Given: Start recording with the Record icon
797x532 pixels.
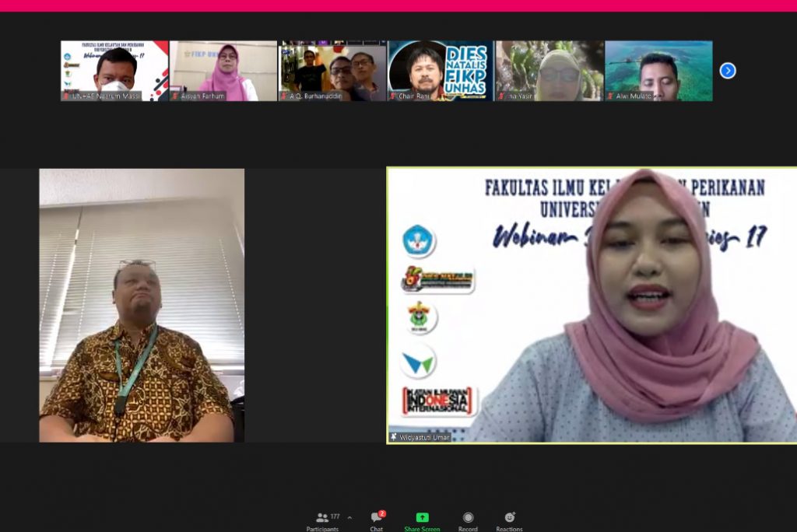Looking at the screenshot, I should click(467, 517).
